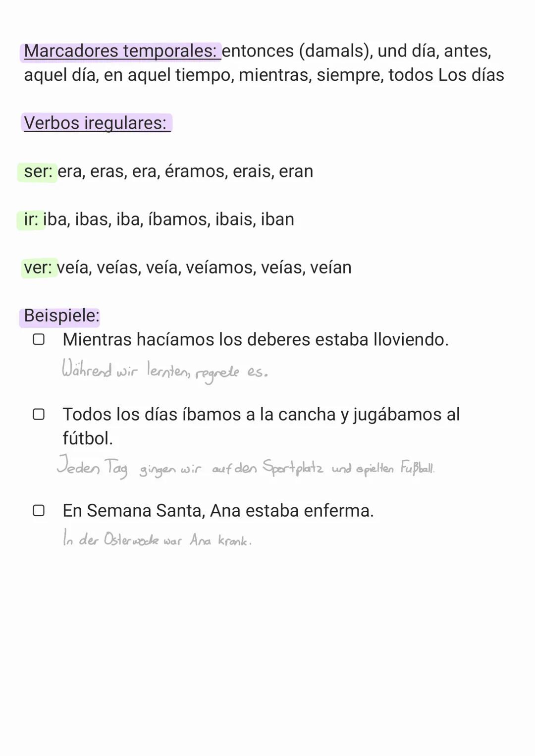Click on the text "entonces (damals)"

click(x=297, y=51)
